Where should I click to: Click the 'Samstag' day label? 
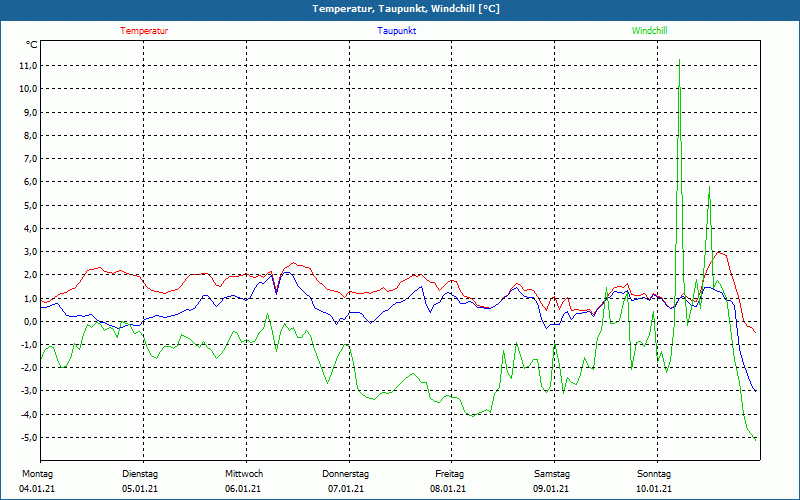click(x=552, y=474)
